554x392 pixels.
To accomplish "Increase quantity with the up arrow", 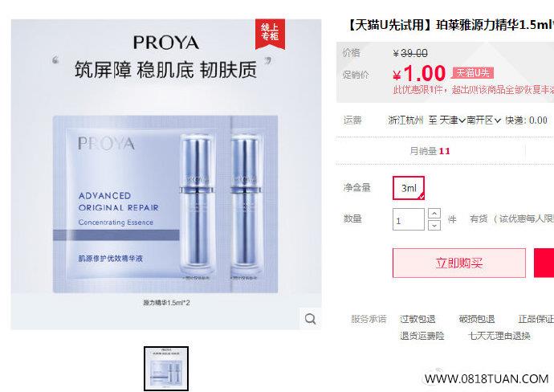I will click(x=434, y=213).
